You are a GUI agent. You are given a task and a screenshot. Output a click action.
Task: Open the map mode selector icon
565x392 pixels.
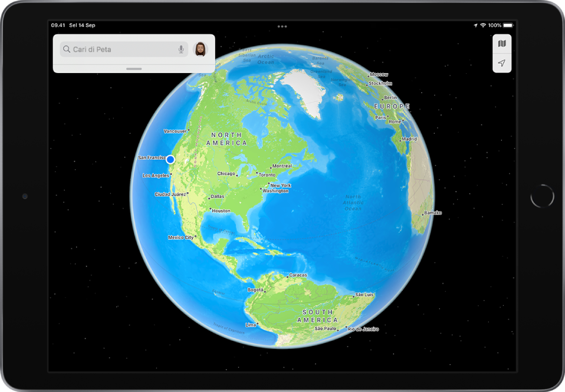point(501,44)
